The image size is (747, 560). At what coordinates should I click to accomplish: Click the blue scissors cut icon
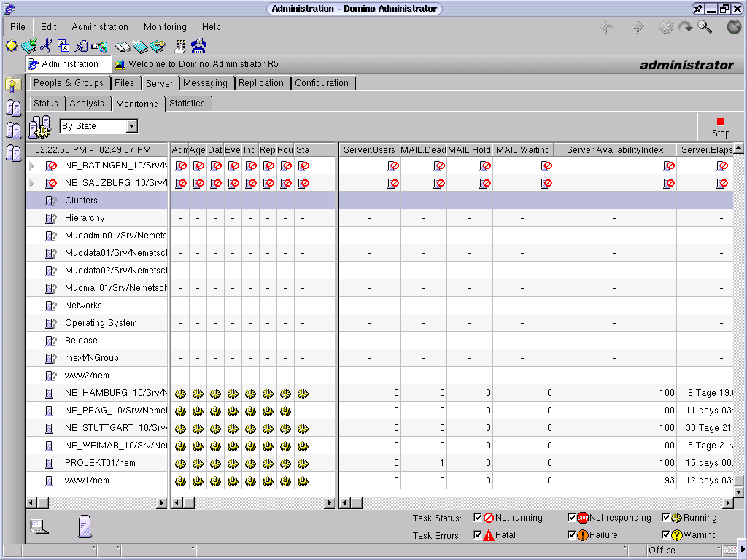click(x=46, y=46)
